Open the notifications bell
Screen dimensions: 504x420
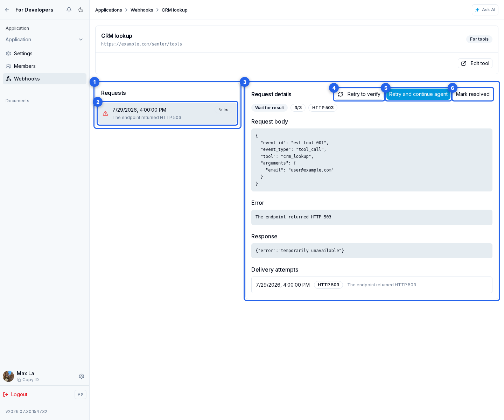pos(69,10)
